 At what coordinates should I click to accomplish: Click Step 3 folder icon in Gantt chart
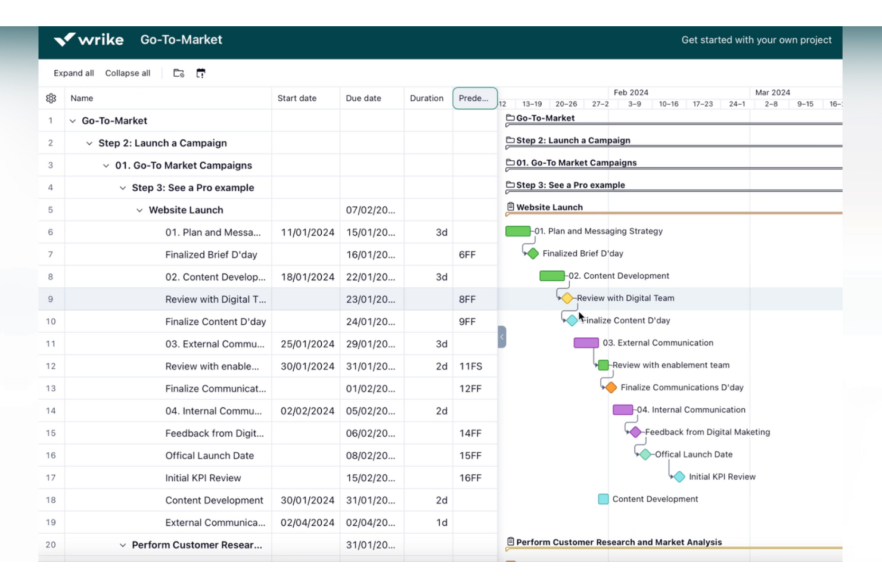pos(510,185)
